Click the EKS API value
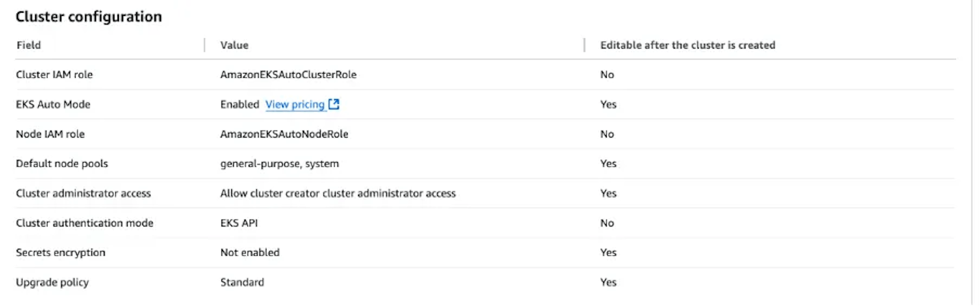This screenshot has width=980, height=306. (x=239, y=223)
